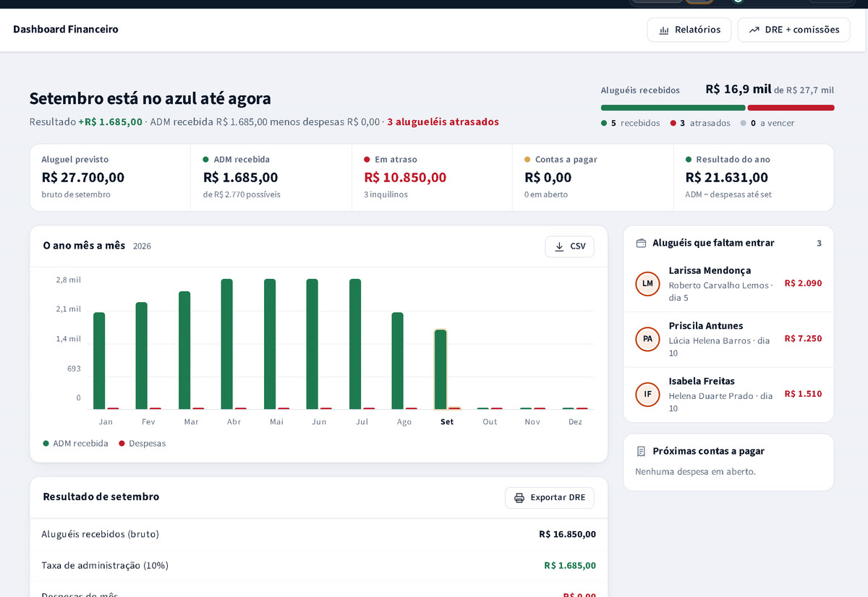This screenshot has height=597, width=868.
Task: Toggle the Despesas legend item
Action: (x=142, y=444)
